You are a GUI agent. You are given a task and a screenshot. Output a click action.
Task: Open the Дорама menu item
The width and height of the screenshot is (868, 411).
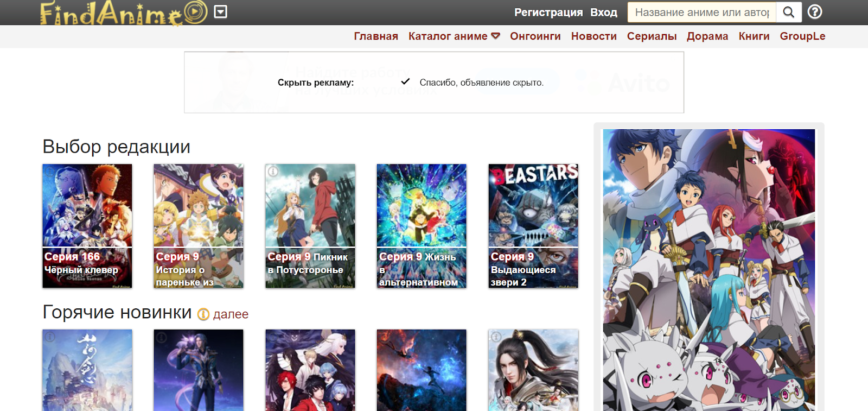pyautogui.click(x=707, y=36)
